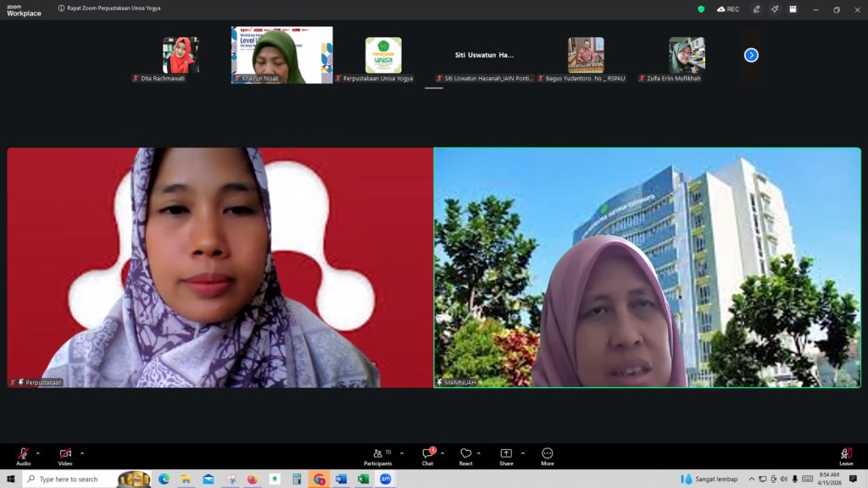Image resolution: width=868 pixels, height=488 pixels.
Task: Change the layout with the View icon
Action: pyautogui.click(x=793, y=9)
